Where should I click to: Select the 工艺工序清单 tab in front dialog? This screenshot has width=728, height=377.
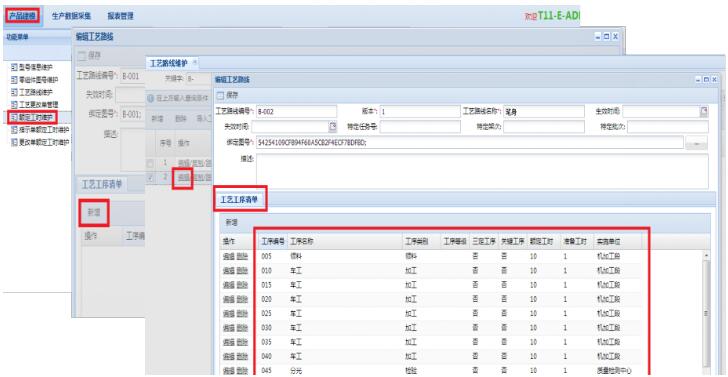coord(239,200)
